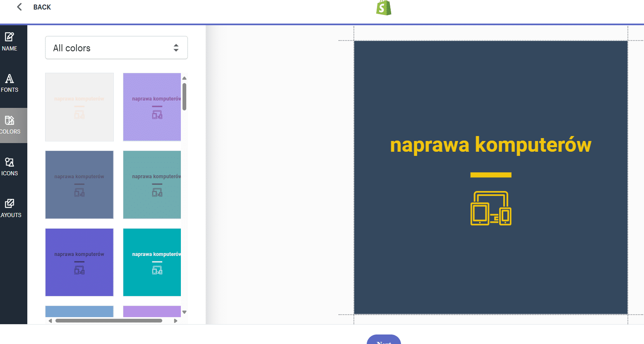Choose the bright turquoise color scheme thumbnail
The width and height of the screenshot is (644, 344).
(152, 263)
